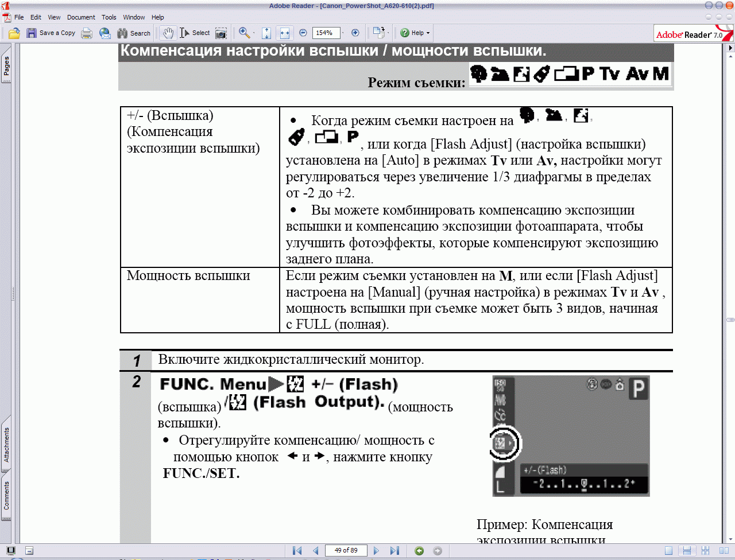Open the Pages side panel tab
The image size is (735, 560).
pos(6,67)
